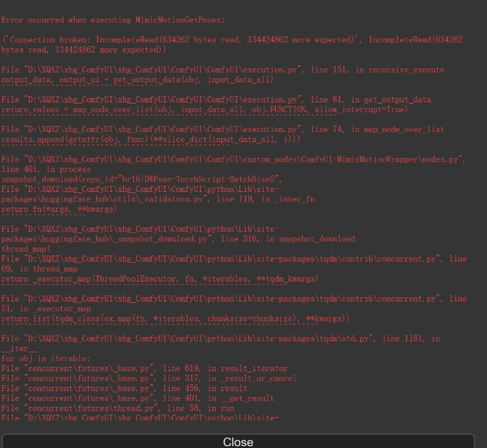Click the _base.py line 456 'in result' entry
487x448 pixels.
(x=124, y=388)
